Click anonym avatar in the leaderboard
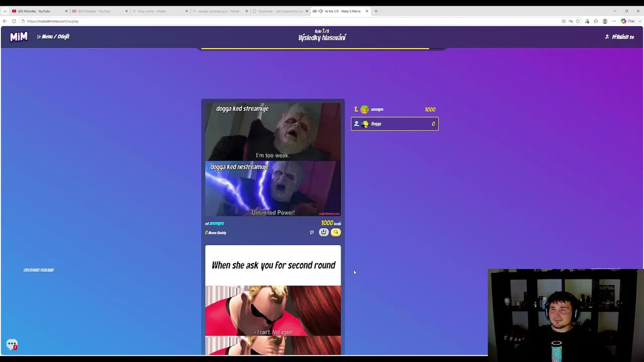The image size is (644, 362). point(364,110)
